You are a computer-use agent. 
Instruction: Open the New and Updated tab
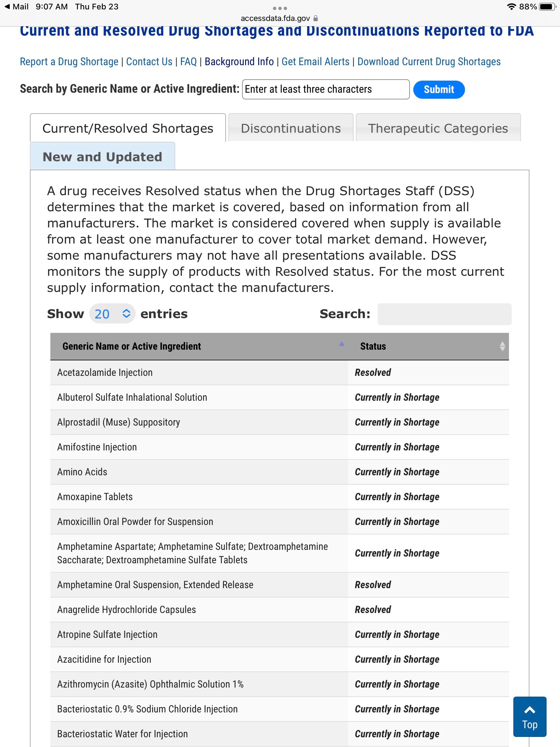pos(102,157)
